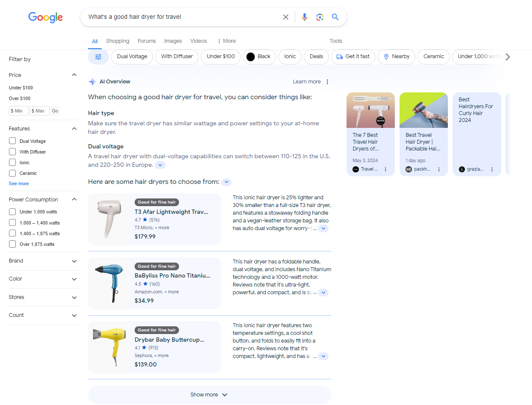Expand the Count filter
This screenshot has width=532, height=405.
click(74, 315)
